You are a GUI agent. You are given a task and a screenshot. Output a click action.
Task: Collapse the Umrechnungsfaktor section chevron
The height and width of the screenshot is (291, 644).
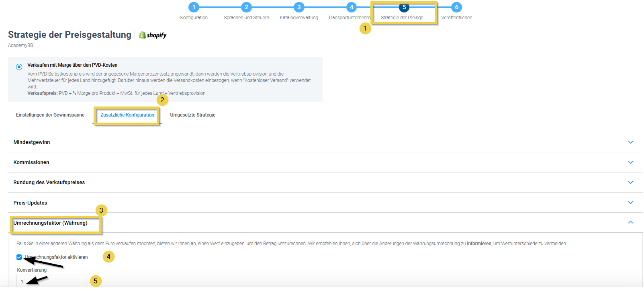pyautogui.click(x=630, y=222)
